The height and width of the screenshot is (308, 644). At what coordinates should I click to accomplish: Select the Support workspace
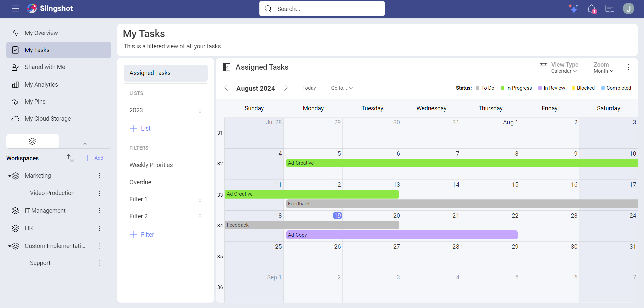pyautogui.click(x=40, y=263)
